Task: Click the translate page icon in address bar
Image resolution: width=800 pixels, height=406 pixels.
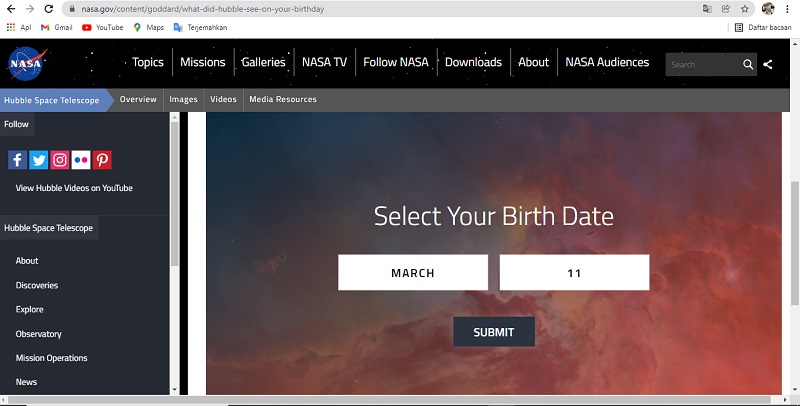Action: (707, 9)
